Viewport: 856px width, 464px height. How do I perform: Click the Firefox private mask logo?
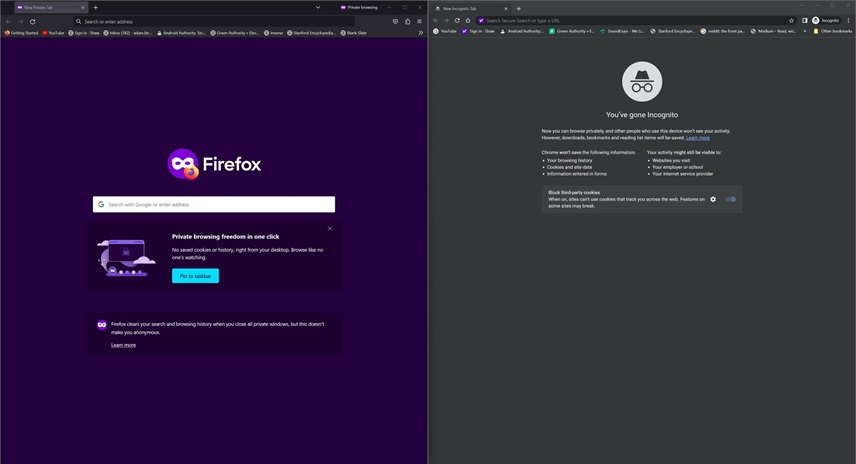[x=183, y=164]
